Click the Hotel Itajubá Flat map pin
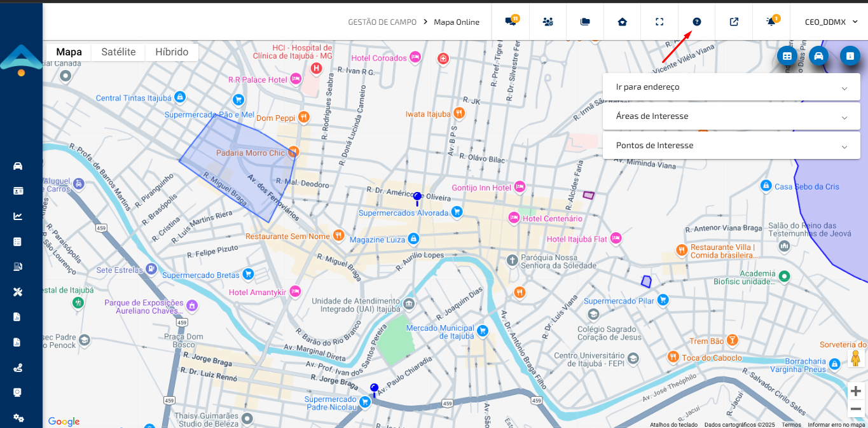The image size is (868, 428). tap(616, 238)
